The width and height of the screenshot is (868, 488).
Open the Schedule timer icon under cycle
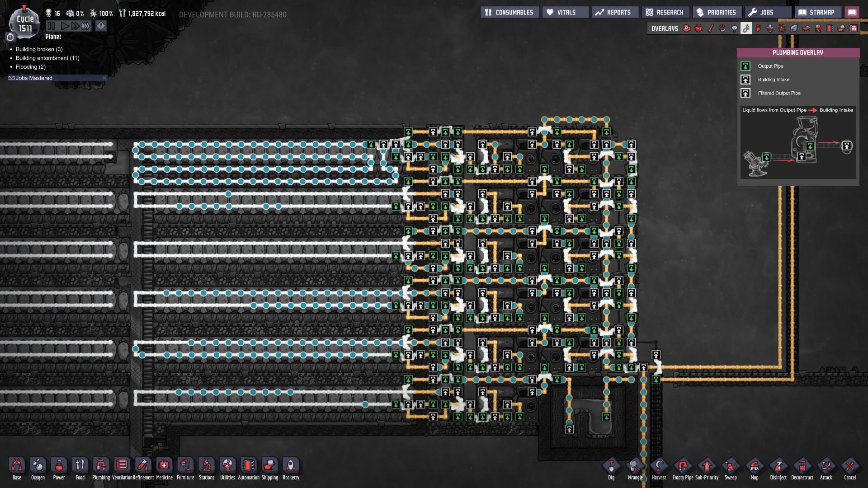click(x=10, y=37)
